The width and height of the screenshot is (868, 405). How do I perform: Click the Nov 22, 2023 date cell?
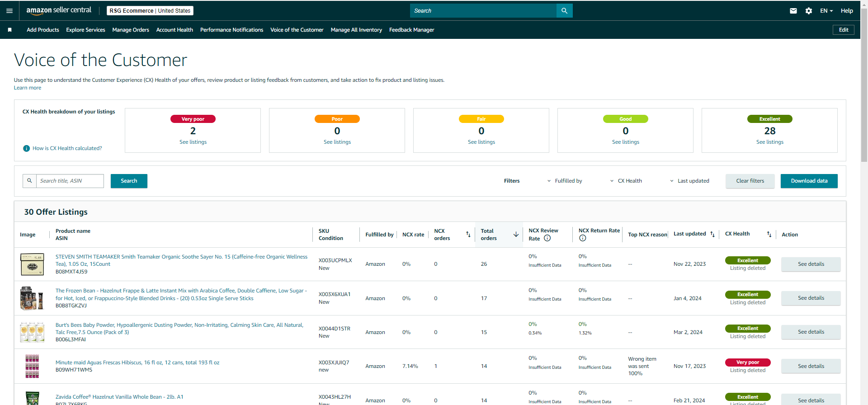(x=689, y=264)
